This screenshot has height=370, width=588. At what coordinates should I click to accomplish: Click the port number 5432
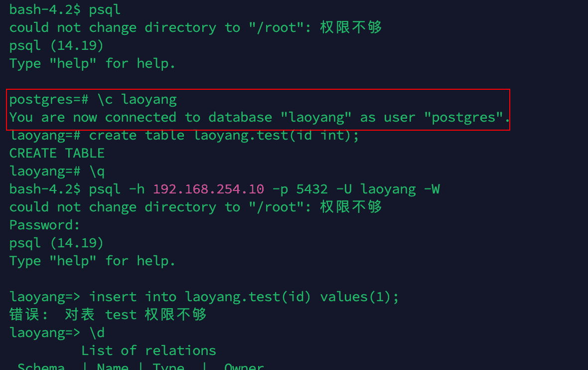pos(312,189)
